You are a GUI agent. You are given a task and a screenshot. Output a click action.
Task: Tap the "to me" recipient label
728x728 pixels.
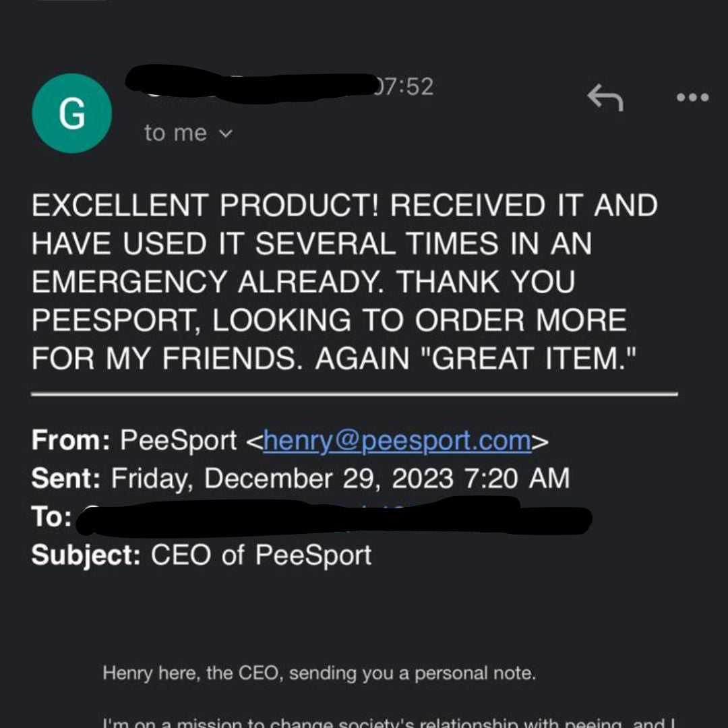point(175,133)
